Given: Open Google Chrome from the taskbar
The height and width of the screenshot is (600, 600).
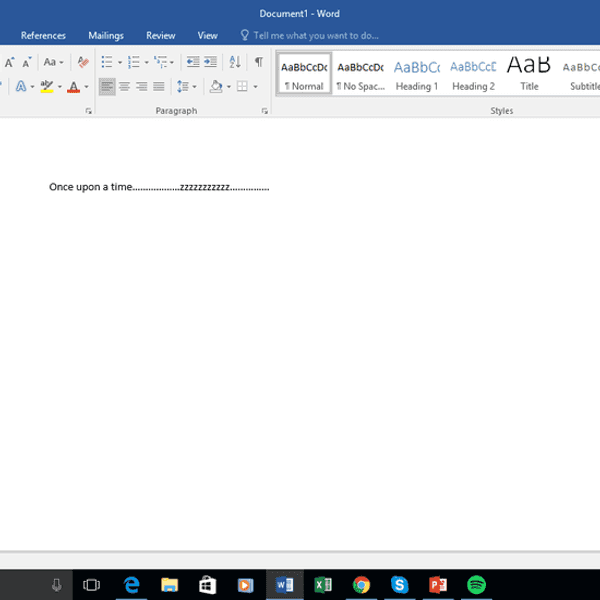Looking at the screenshot, I should click(361, 585).
